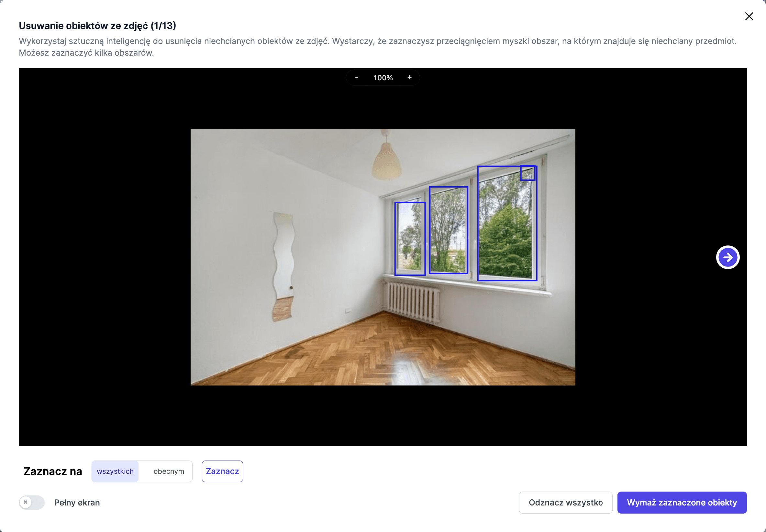Click the Pełny ekran label
Screen dimensions: 766x532
[x=77, y=502]
